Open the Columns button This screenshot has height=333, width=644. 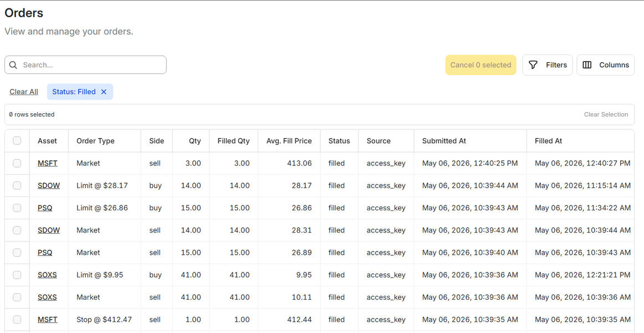click(605, 65)
